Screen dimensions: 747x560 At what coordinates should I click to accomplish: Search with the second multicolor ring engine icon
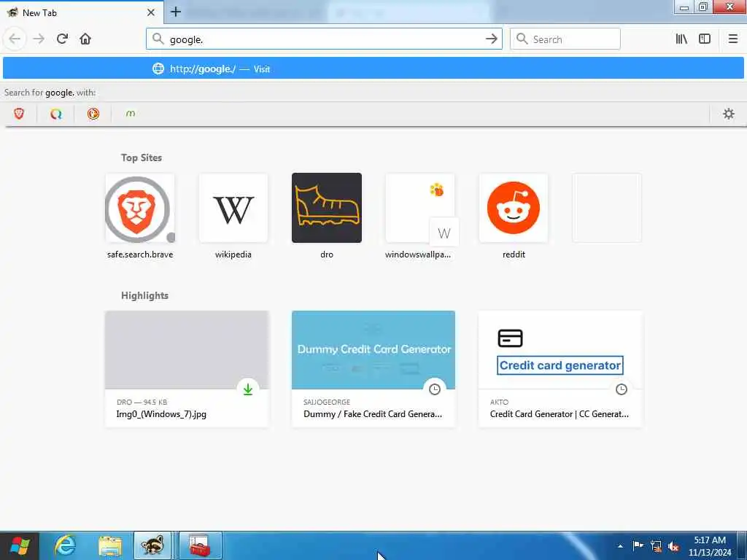[x=56, y=114]
